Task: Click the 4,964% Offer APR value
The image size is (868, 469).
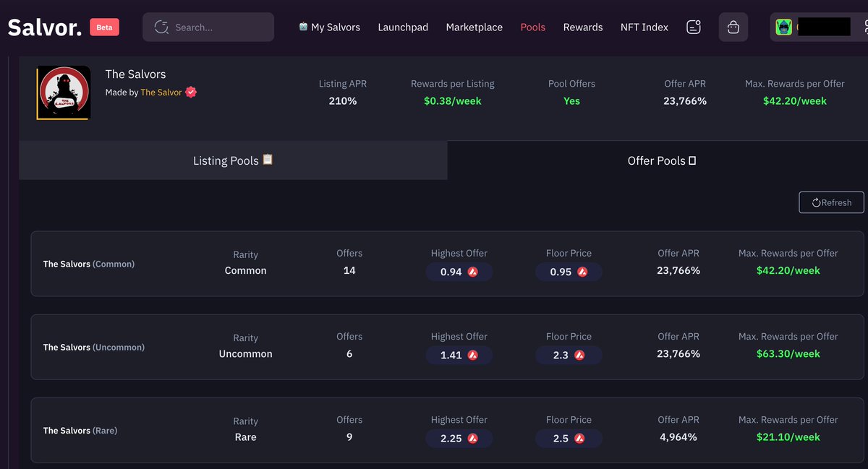Action: tap(678, 436)
